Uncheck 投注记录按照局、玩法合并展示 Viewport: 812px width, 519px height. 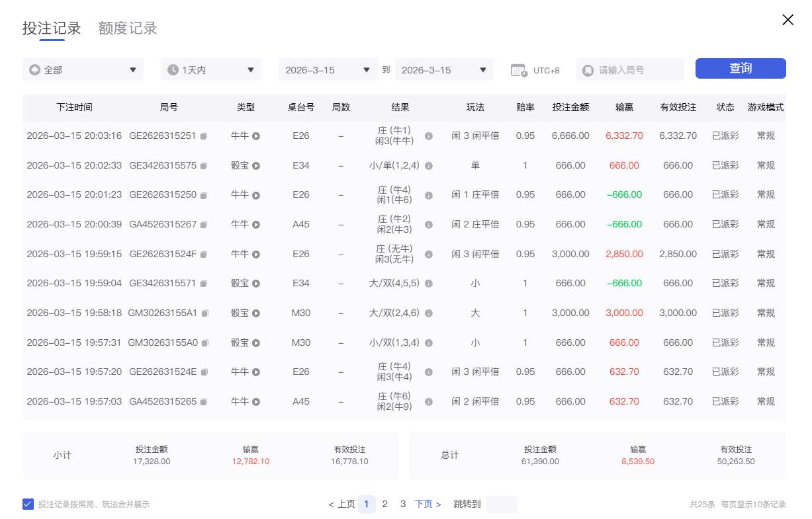coord(28,504)
